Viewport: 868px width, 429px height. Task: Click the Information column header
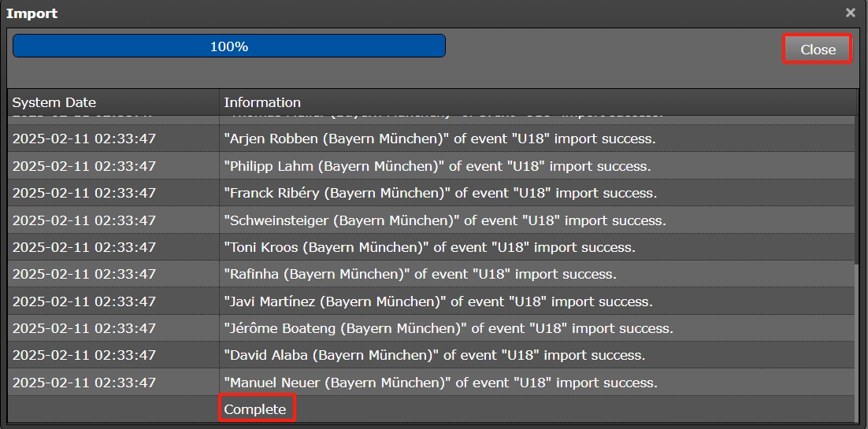click(262, 102)
